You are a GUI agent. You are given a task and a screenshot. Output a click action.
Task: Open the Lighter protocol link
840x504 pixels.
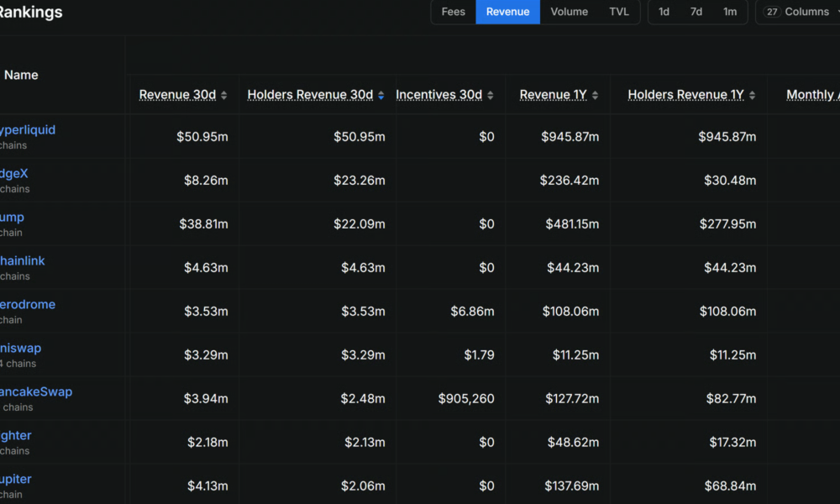point(15,435)
